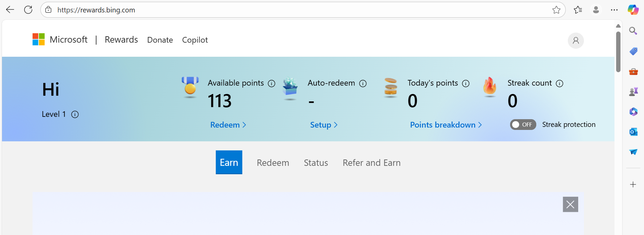Add this page to favorites star
Viewport: 644px width, 235px height.
pos(556,10)
